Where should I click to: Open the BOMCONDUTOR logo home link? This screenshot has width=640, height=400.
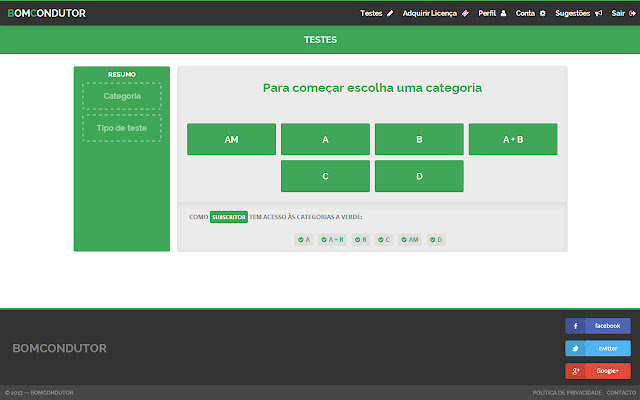(x=46, y=14)
